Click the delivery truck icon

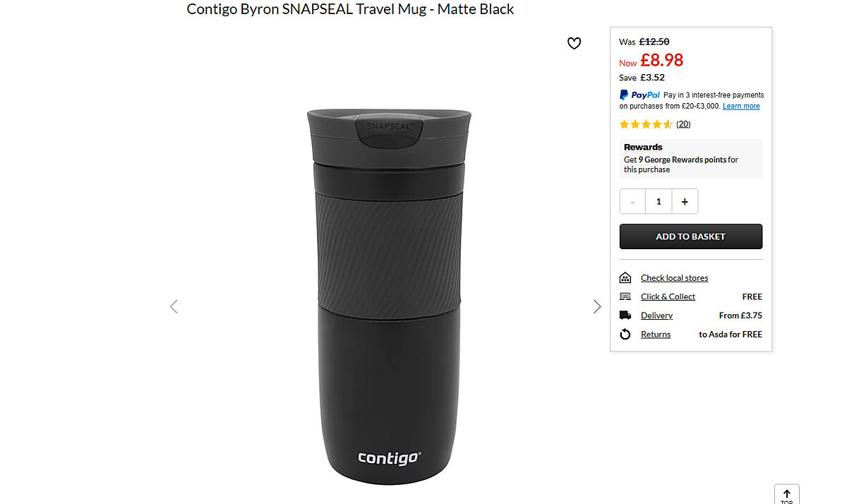[625, 316]
